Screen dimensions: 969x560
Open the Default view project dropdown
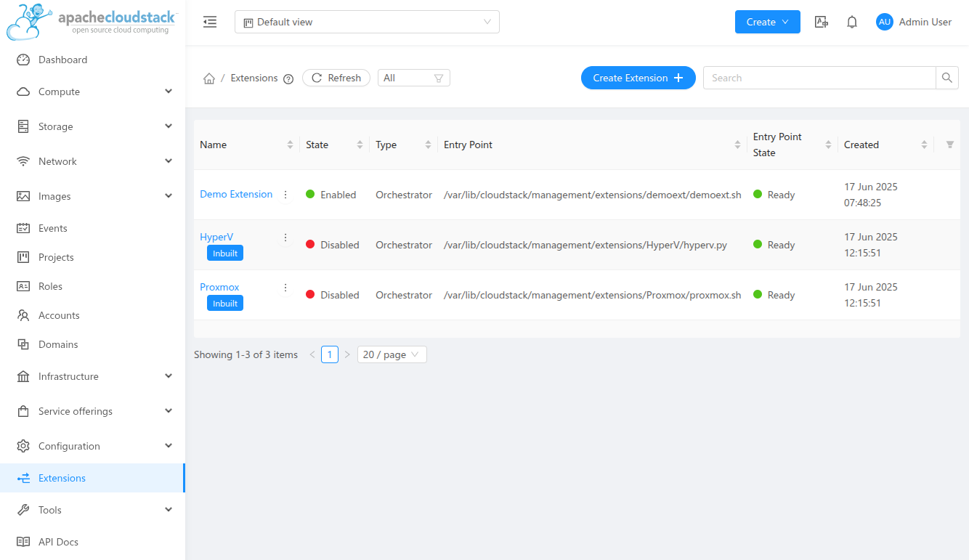coord(367,22)
